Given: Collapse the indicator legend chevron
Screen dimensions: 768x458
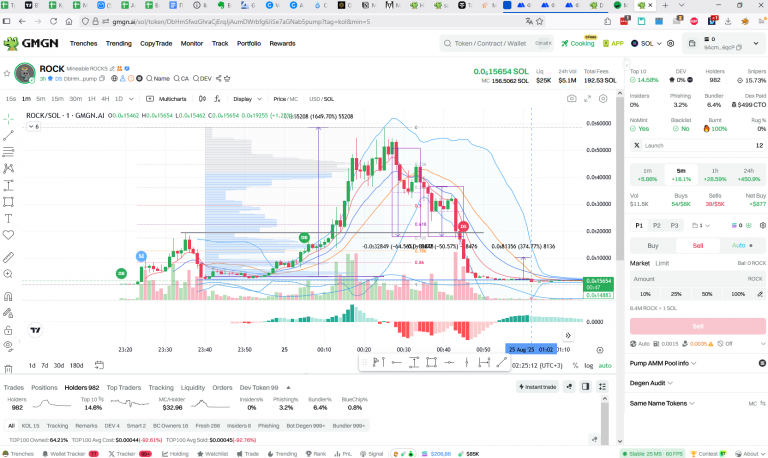Looking at the screenshot, I should (x=33, y=126).
